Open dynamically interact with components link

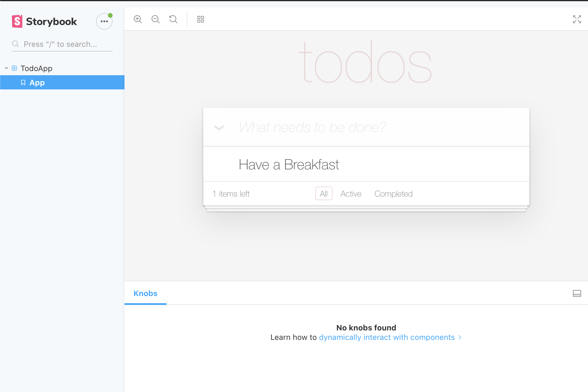pyautogui.click(x=387, y=337)
